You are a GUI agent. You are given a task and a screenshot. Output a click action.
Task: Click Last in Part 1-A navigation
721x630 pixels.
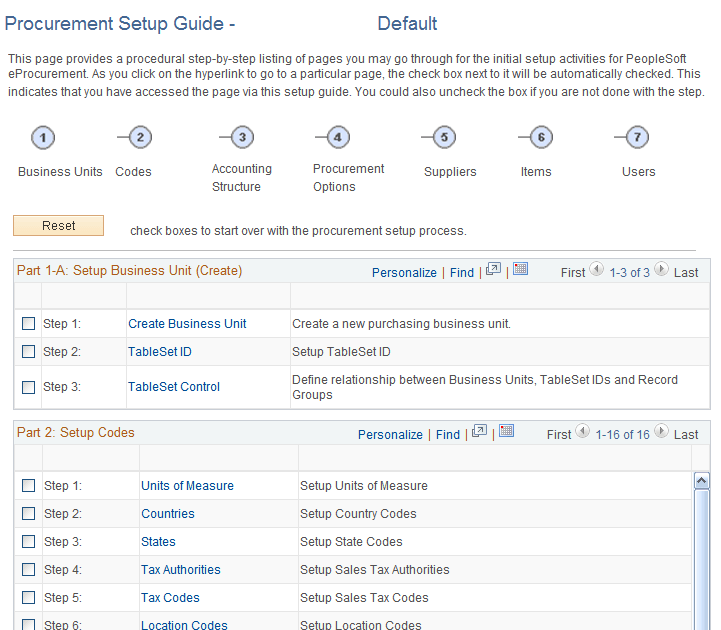[686, 273]
